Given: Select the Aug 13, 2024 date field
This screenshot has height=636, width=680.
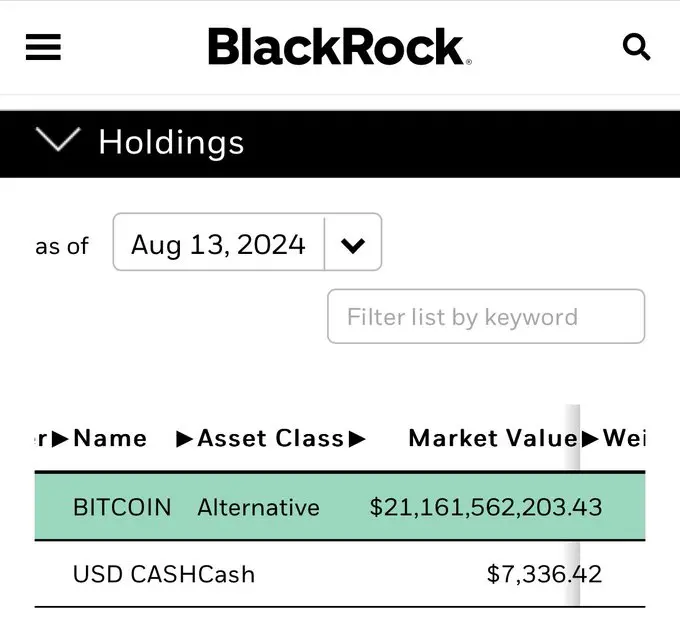Looking at the screenshot, I should pos(218,245).
